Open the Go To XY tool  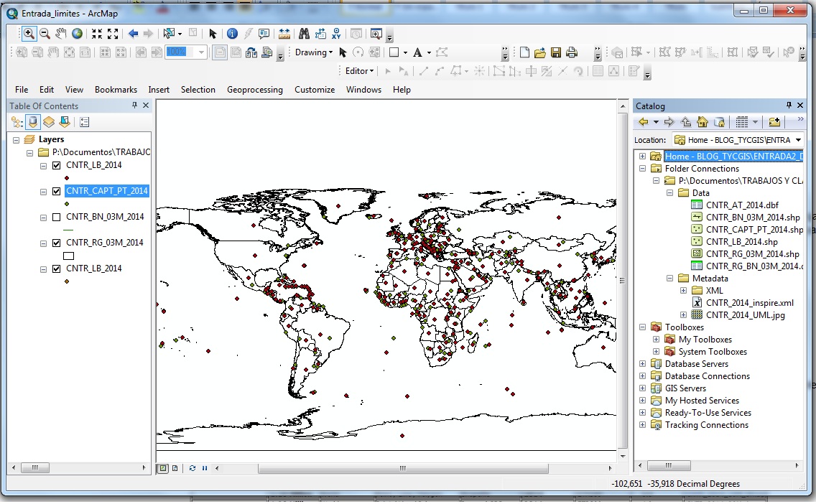click(336, 34)
